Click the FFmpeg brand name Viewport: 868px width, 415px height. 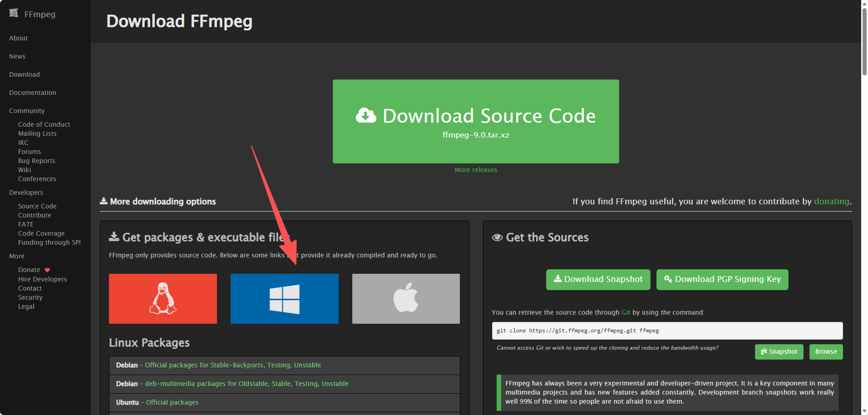pos(40,14)
